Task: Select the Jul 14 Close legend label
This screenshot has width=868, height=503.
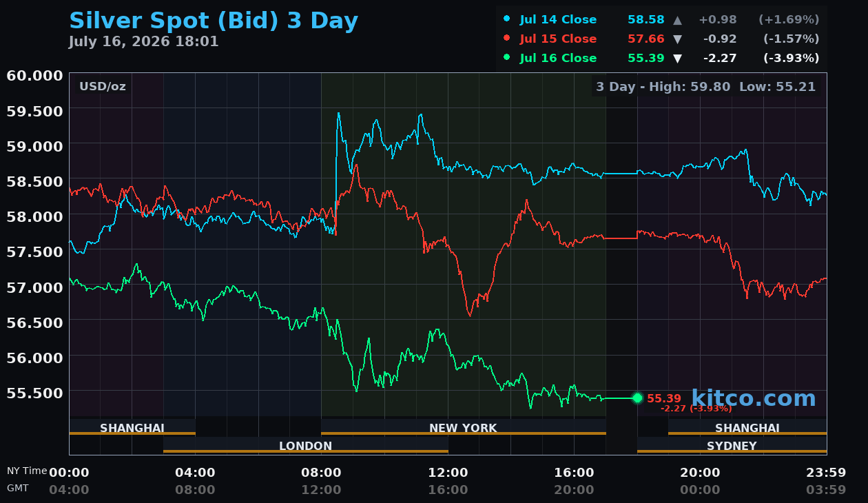Action: pos(559,20)
